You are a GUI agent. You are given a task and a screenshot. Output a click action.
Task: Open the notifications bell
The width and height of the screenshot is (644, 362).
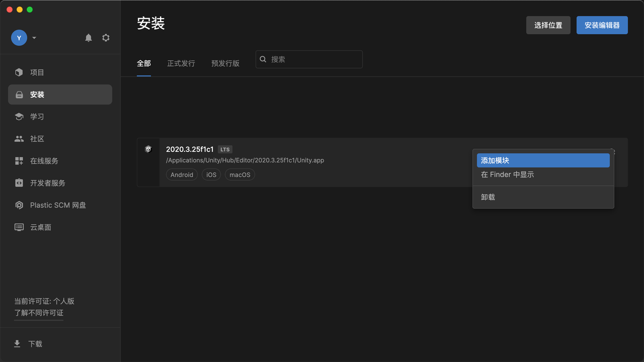pyautogui.click(x=89, y=38)
